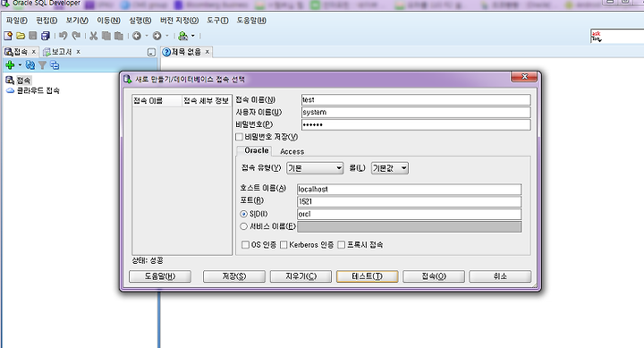Image resolution: width=644 pixels, height=348 pixels.
Task: Select the SID radio button
Action: pyautogui.click(x=243, y=214)
